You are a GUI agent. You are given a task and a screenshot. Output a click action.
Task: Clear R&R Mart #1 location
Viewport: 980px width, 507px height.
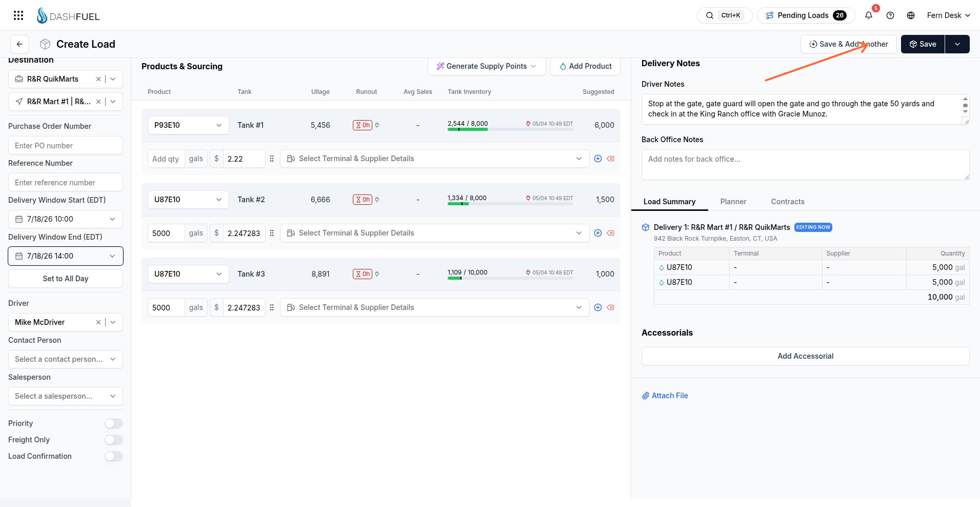pyautogui.click(x=98, y=102)
